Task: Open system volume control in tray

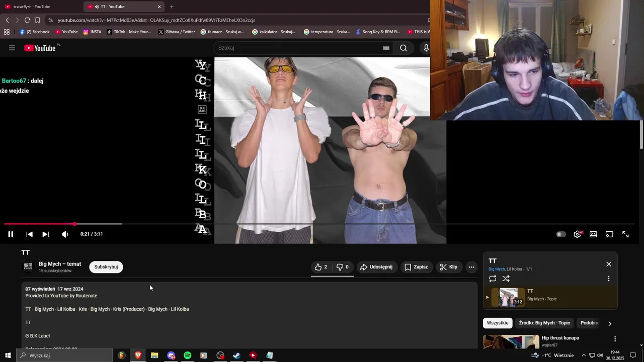Action: 600,355
